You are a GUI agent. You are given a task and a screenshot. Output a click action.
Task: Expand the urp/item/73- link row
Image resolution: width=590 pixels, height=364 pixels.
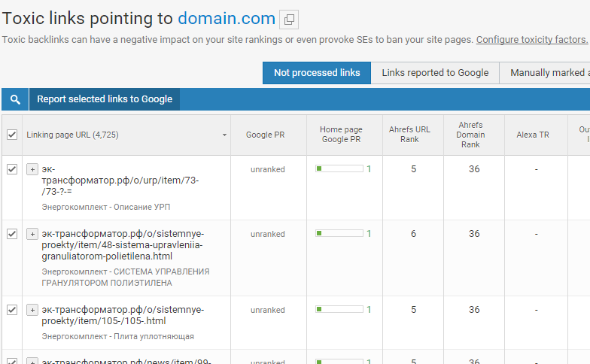pos(32,169)
